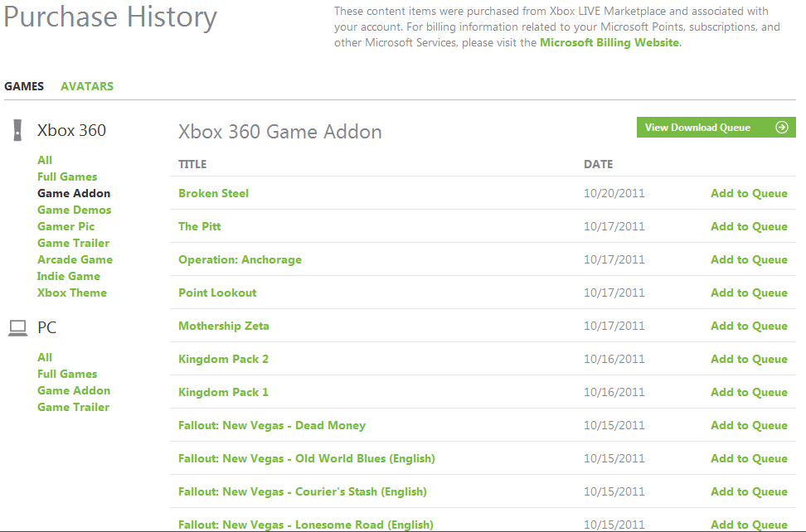Screen dimensions: 806x532
Task: Show Game Demos category
Action: [75, 210]
